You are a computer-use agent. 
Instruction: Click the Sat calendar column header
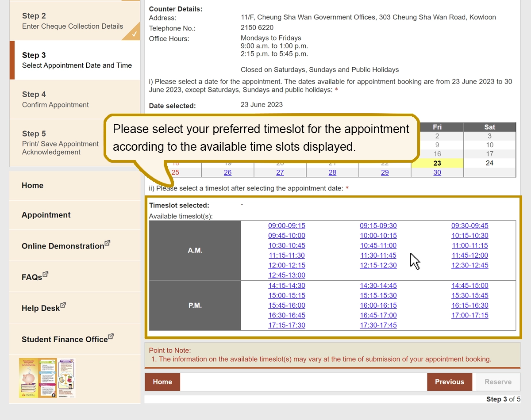[x=490, y=127]
